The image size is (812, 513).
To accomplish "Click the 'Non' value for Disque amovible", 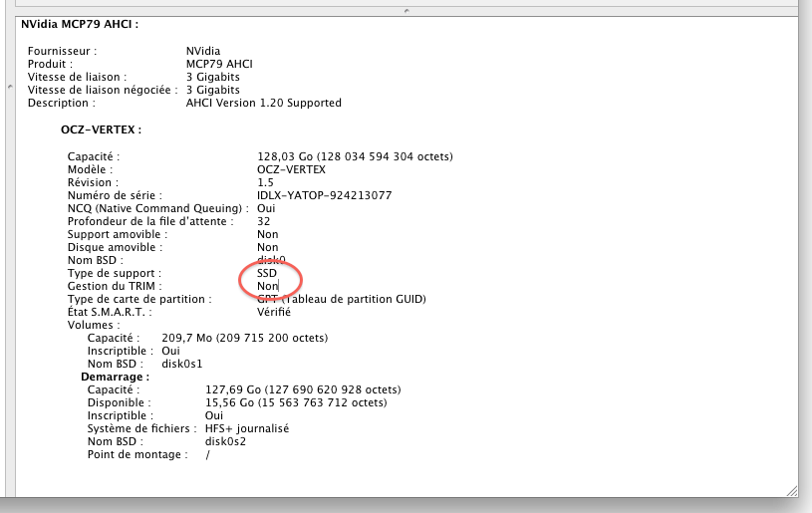I will [268, 247].
